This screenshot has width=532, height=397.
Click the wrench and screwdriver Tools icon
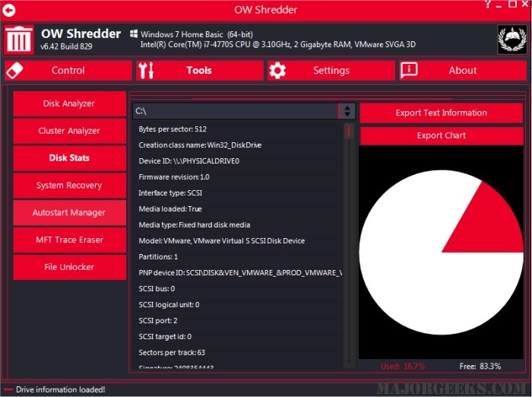(146, 70)
